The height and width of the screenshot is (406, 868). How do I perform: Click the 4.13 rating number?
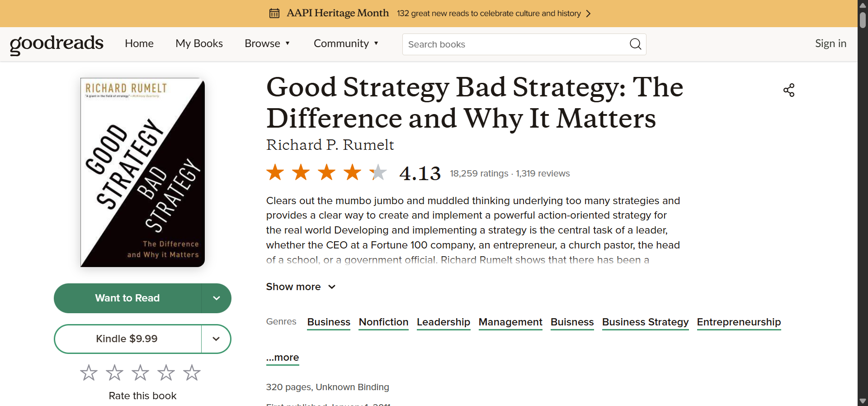coord(420,173)
